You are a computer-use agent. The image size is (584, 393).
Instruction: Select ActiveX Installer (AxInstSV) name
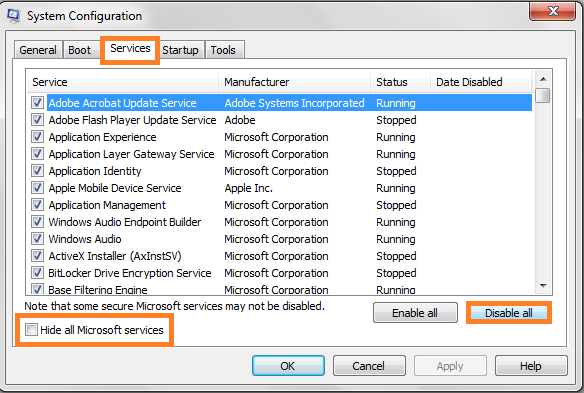point(115,256)
